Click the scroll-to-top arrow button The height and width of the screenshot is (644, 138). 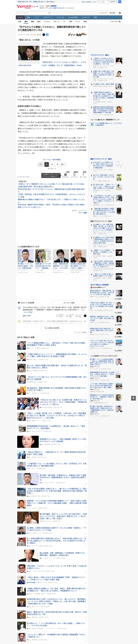[133, 398]
